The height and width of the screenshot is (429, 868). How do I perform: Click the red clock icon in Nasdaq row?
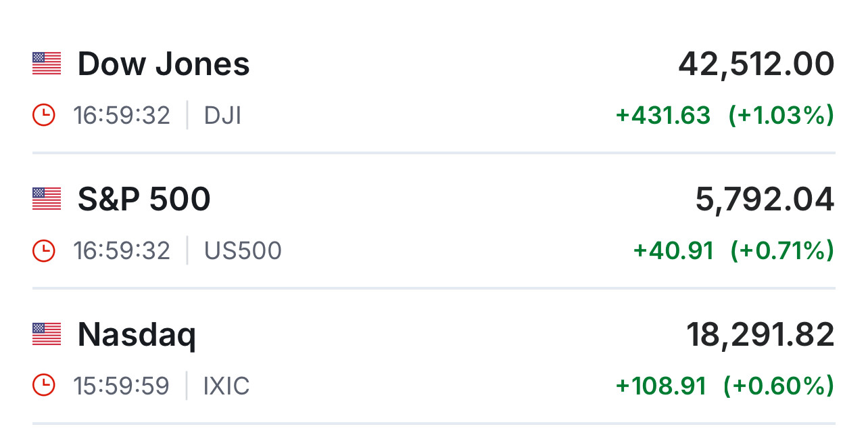pos(44,386)
